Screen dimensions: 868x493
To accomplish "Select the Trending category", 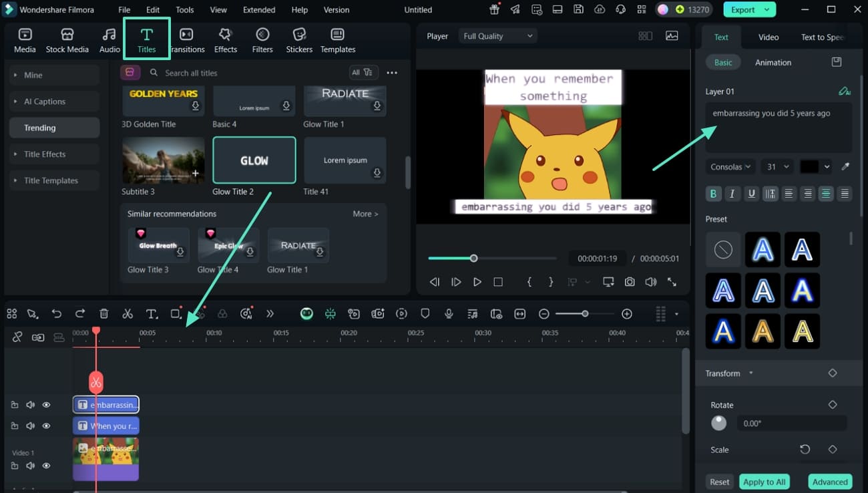I will [54, 128].
